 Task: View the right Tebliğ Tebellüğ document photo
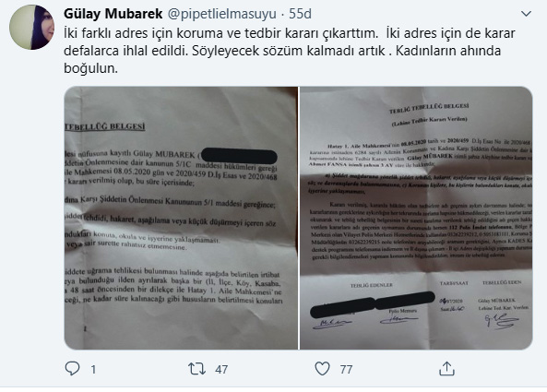coord(416,218)
